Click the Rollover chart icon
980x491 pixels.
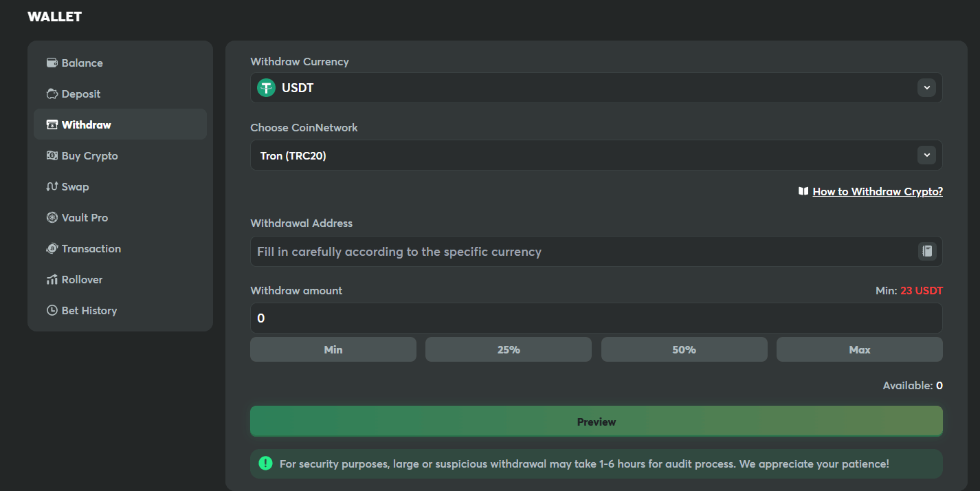click(x=52, y=279)
